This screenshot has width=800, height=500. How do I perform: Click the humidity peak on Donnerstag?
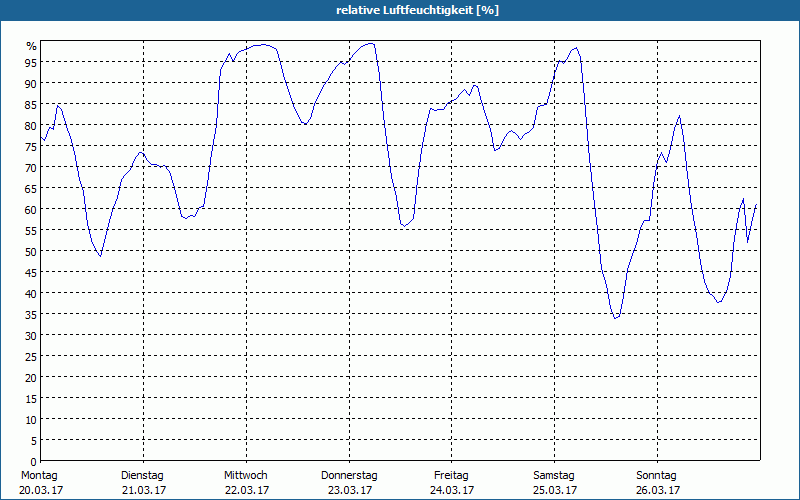pos(371,43)
